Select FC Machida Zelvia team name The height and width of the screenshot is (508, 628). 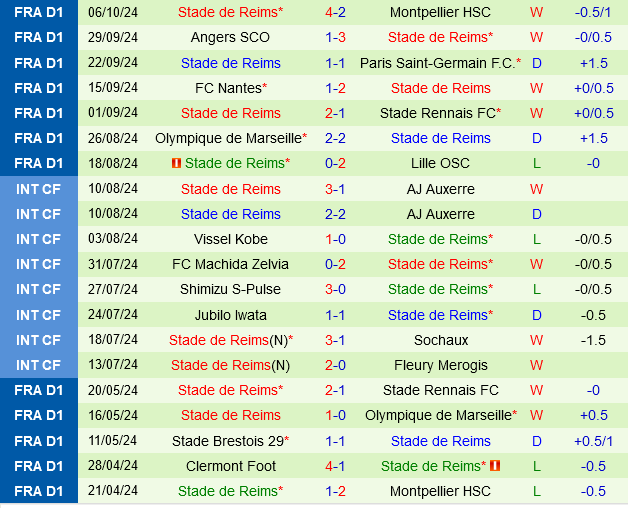231,264
